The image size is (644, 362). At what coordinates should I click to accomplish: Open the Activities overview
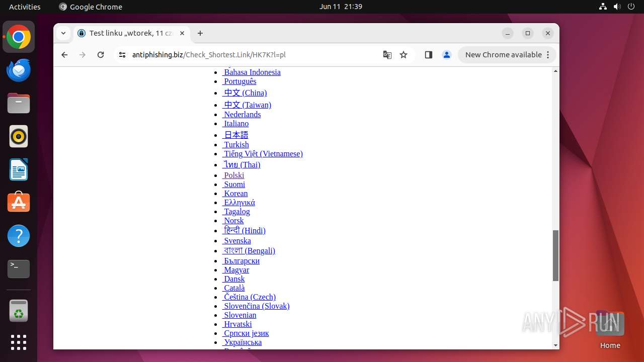pos(25,7)
